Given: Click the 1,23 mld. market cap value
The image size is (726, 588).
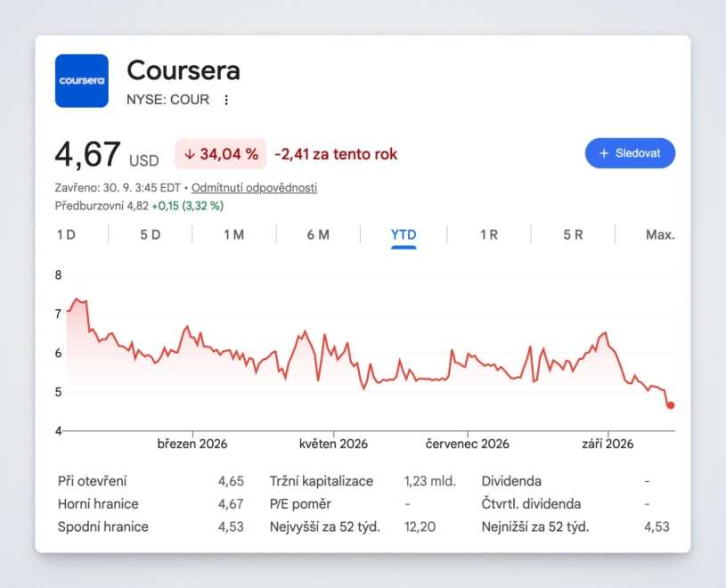Looking at the screenshot, I should point(430,481).
